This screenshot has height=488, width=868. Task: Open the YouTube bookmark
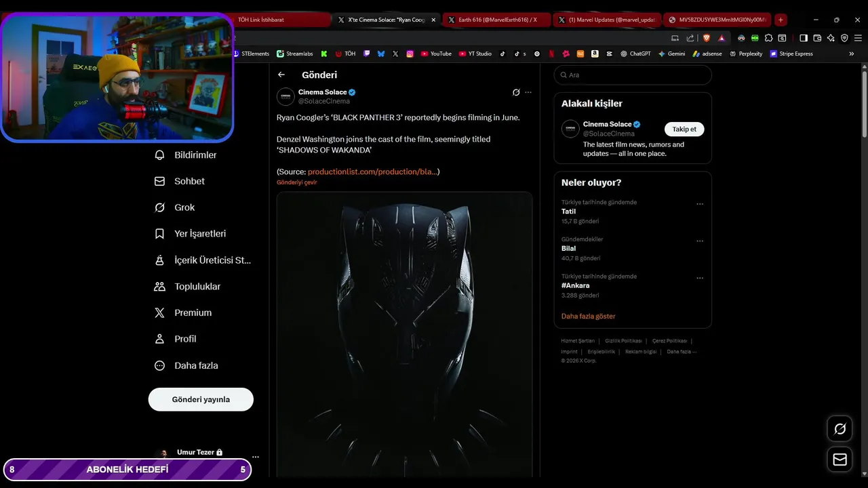[x=436, y=54]
